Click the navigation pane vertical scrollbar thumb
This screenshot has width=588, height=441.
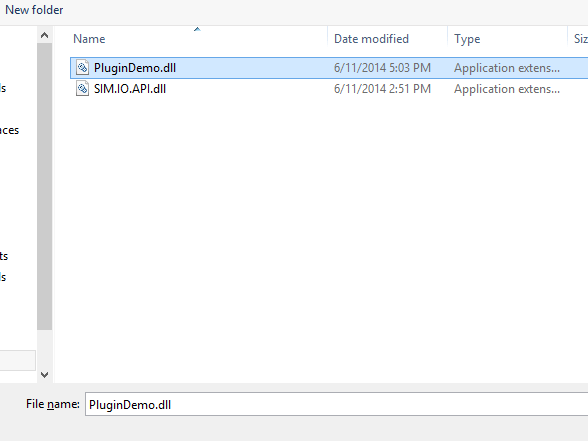pos(44,186)
